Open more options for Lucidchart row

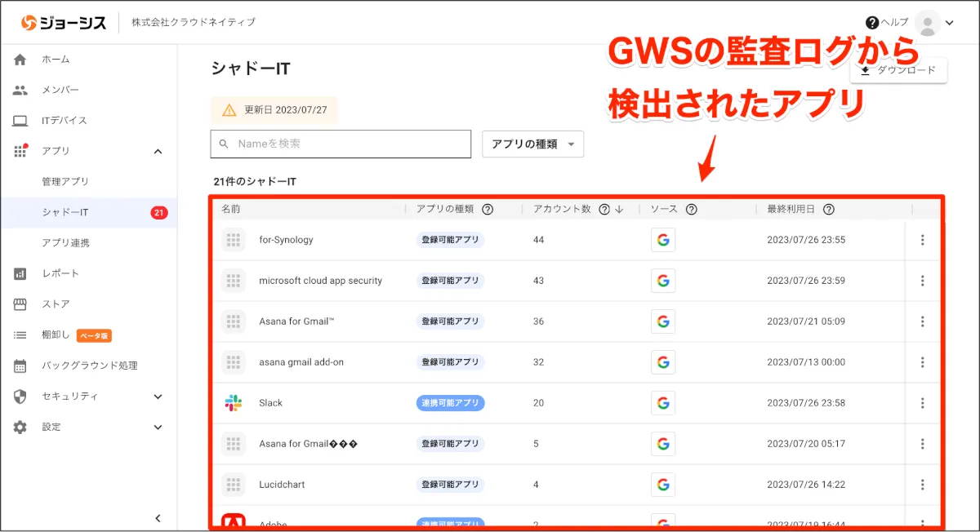[x=922, y=485]
